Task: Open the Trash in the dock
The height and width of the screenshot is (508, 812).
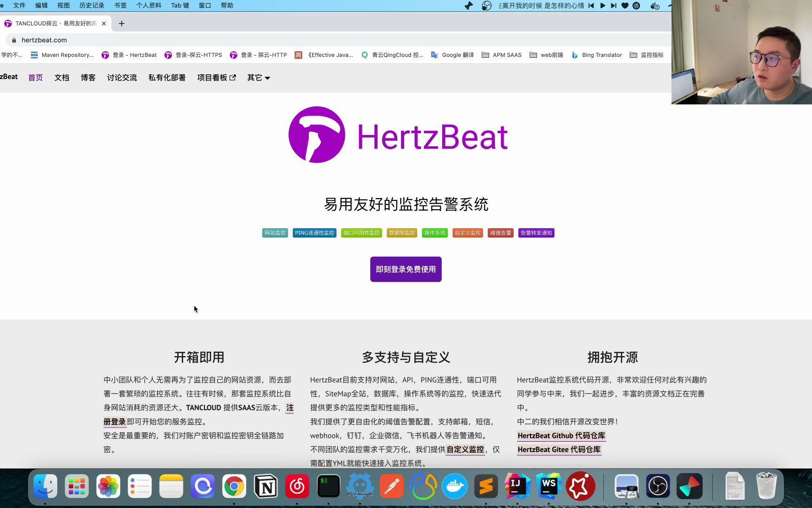Action: (x=766, y=486)
